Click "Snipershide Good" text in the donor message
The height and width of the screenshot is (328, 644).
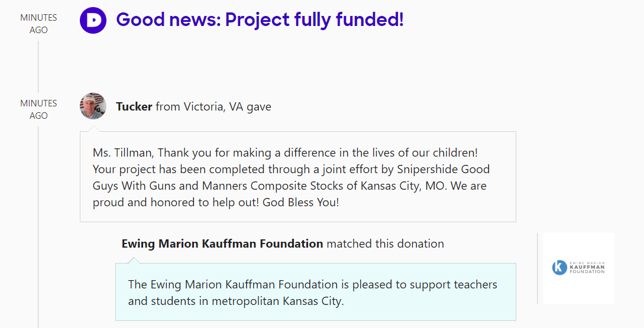(444, 169)
